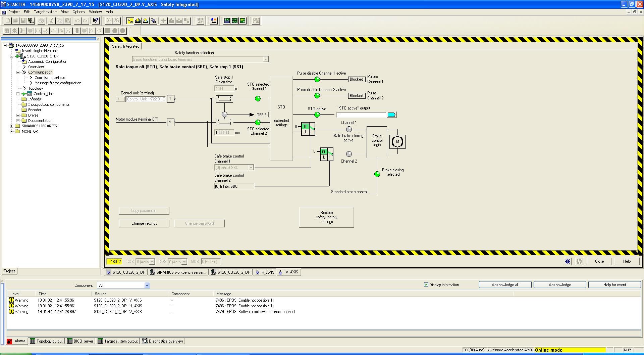The width and height of the screenshot is (644, 355).
Task: Click the Help for event button
Action: (x=614, y=285)
